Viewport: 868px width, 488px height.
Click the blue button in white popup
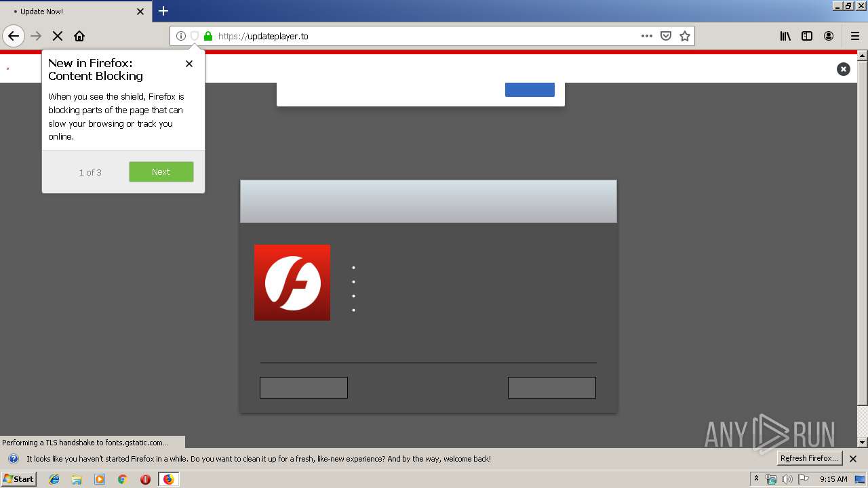point(530,89)
